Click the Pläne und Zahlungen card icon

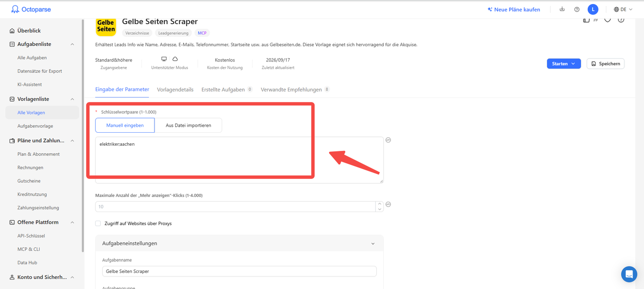12,141
